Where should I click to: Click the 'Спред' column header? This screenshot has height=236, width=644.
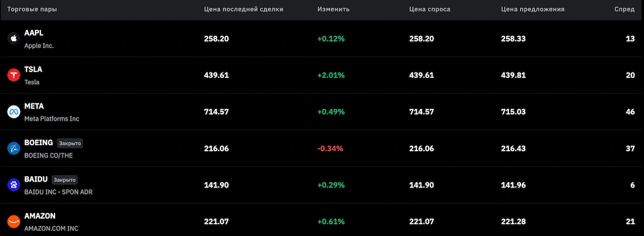pos(625,10)
